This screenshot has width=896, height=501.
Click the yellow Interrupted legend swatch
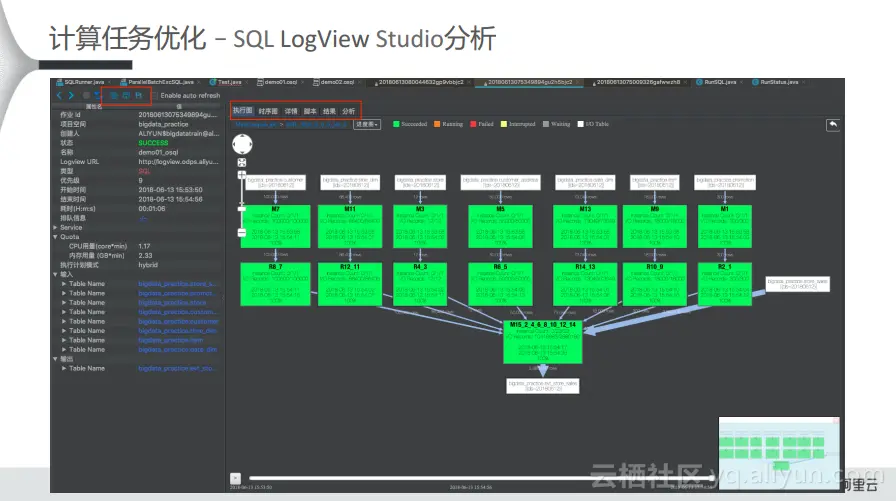coord(503,124)
